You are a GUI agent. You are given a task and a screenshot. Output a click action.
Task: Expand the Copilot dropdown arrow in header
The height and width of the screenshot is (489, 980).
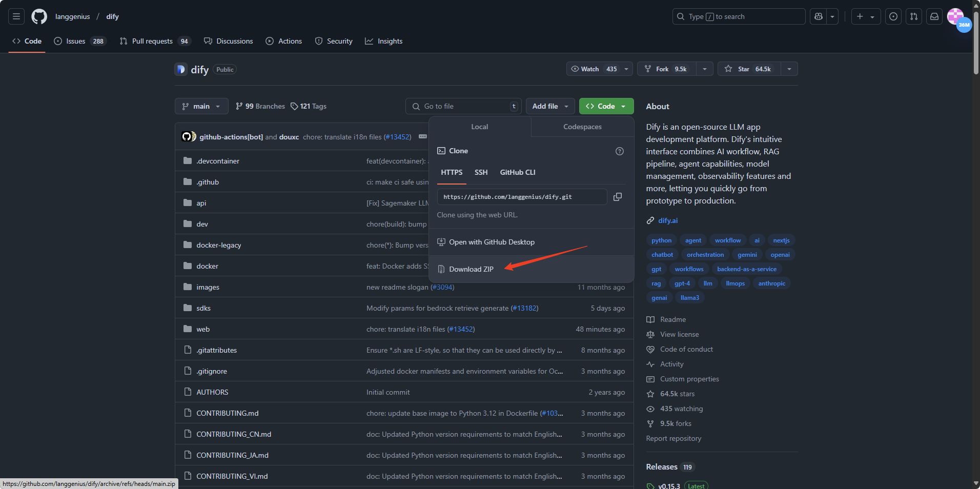click(832, 16)
